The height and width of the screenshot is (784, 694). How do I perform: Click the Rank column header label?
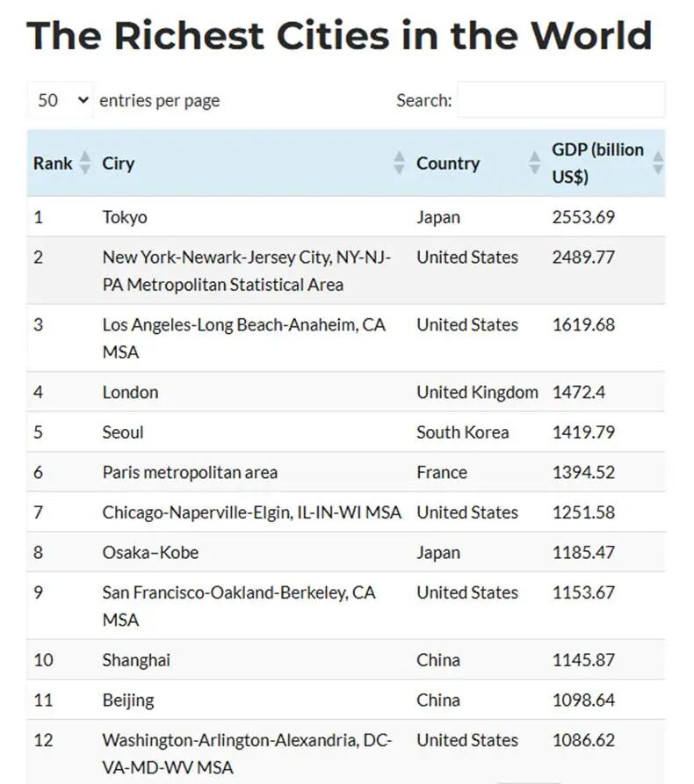point(53,163)
